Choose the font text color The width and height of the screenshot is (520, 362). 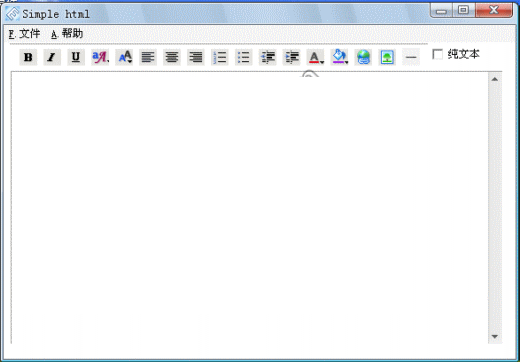click(x=315, y=57)
